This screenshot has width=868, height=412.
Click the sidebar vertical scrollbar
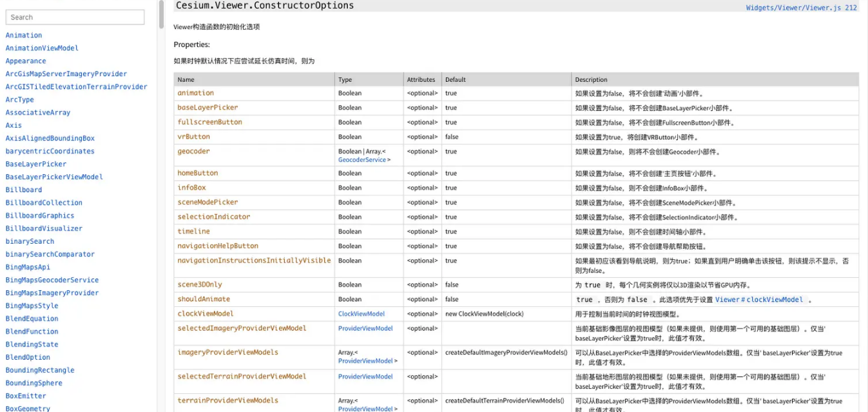[161, 14]
